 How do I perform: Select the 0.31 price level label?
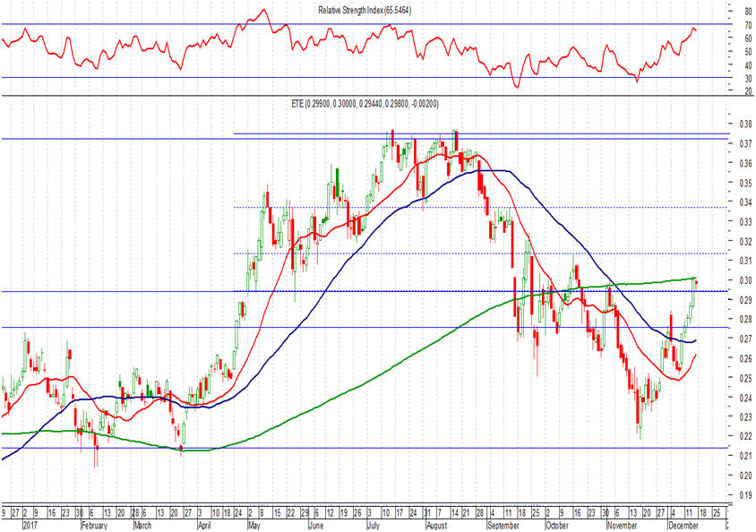(746, 261)
